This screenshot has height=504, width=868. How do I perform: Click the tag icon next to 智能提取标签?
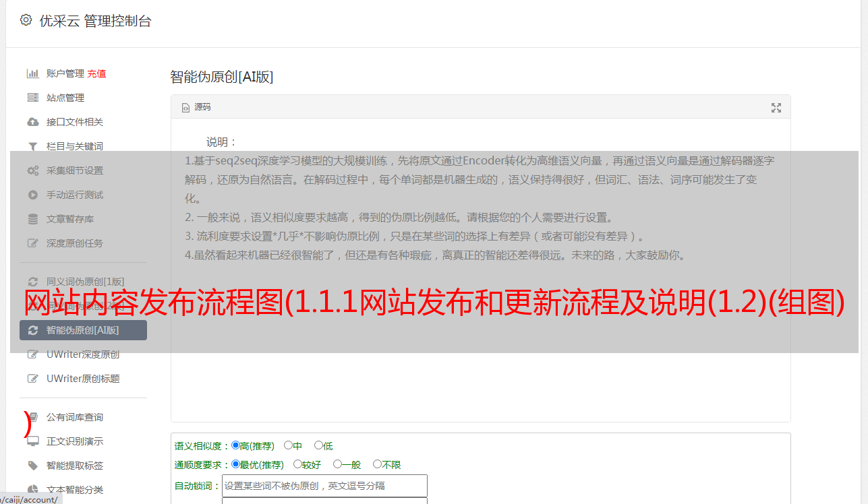tap(32, 466)
